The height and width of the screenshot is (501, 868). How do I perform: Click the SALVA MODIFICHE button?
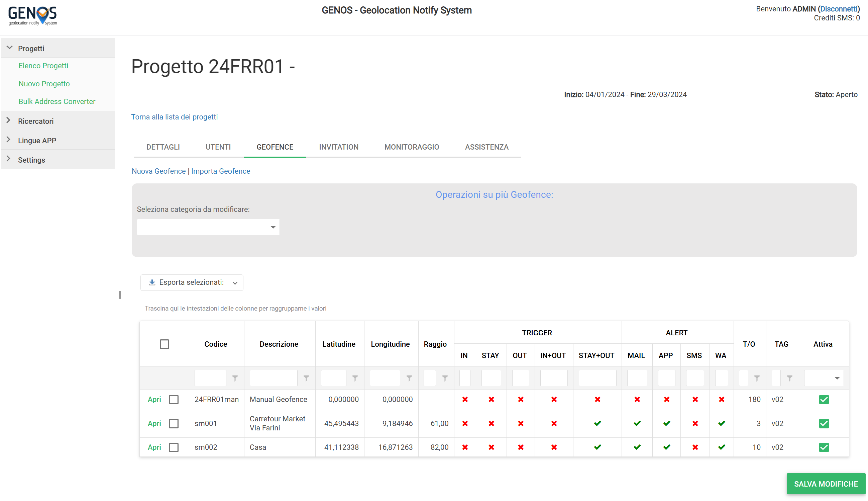point(826,484)
